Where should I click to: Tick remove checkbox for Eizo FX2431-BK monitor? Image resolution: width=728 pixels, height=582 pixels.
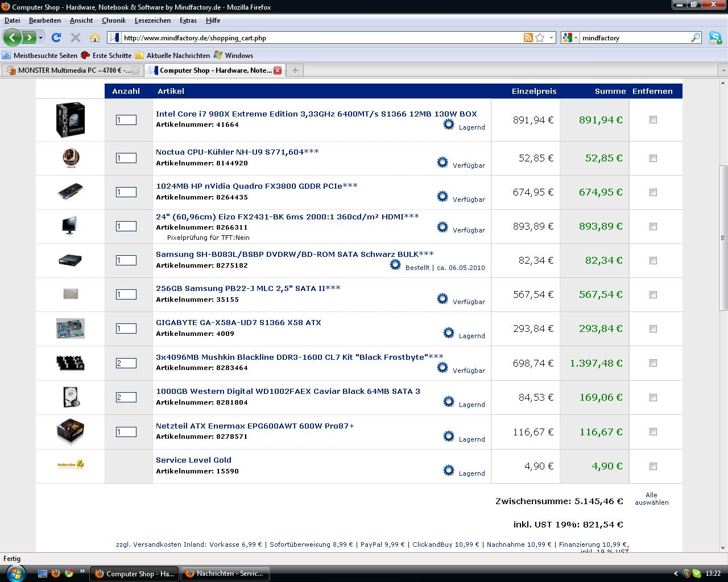pyautogui.click(x=653, y=227)
